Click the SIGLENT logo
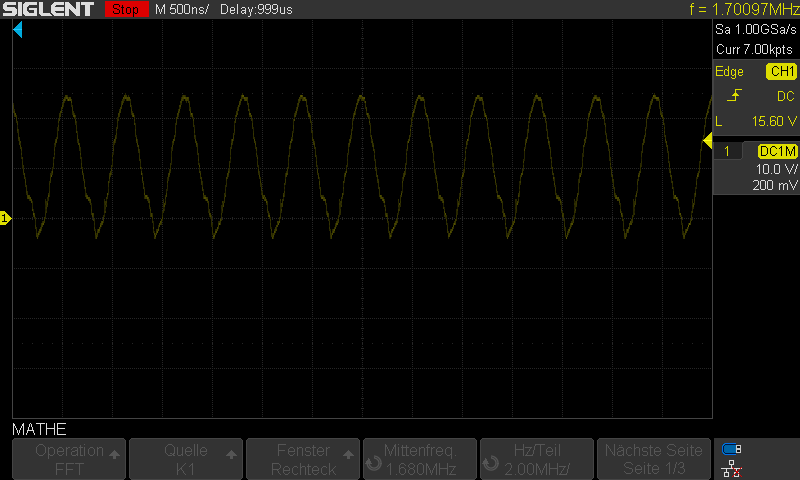Image resolution: width=800 pixels, height=480 pixels. click(x=48, y=9)
